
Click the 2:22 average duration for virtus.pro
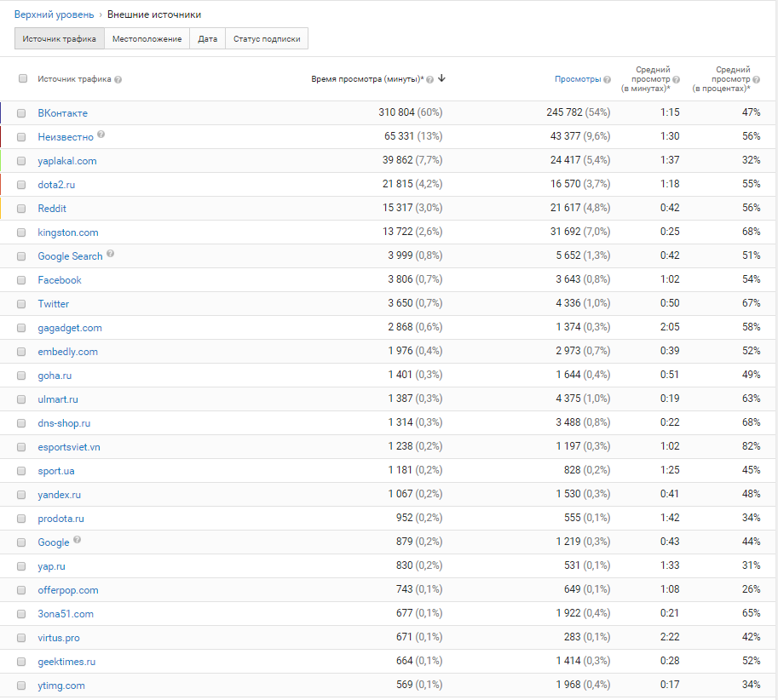click(670, 637)
